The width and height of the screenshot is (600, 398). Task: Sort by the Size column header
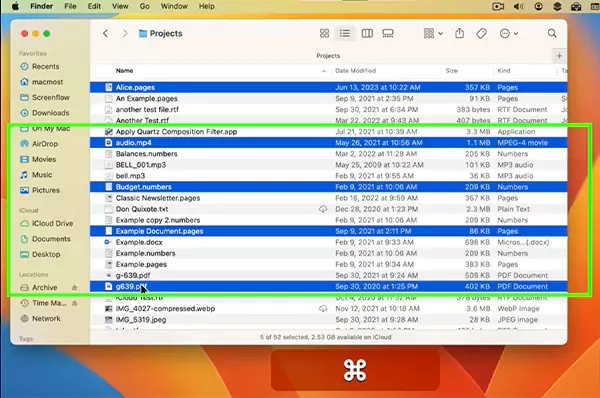click(x=452, y=71)
